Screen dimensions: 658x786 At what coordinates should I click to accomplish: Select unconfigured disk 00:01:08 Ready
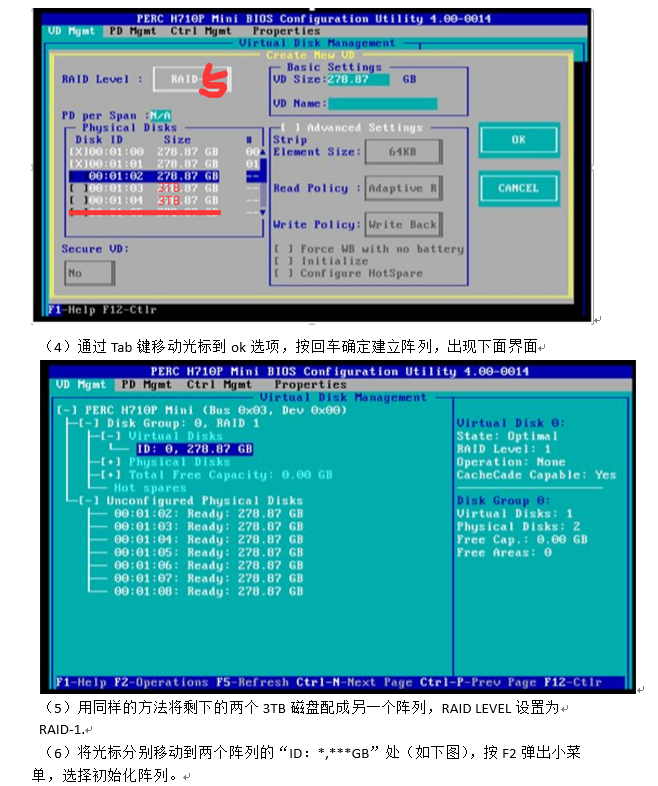208,592
